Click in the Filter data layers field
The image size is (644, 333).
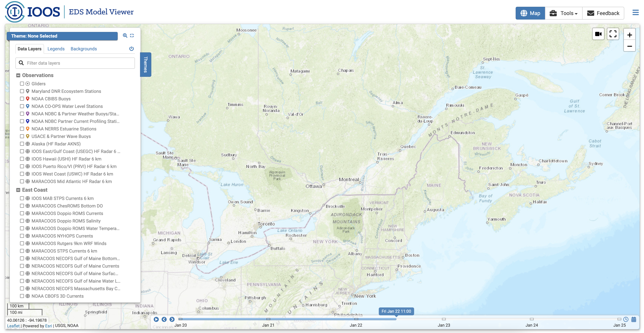(x=75, y=63)
